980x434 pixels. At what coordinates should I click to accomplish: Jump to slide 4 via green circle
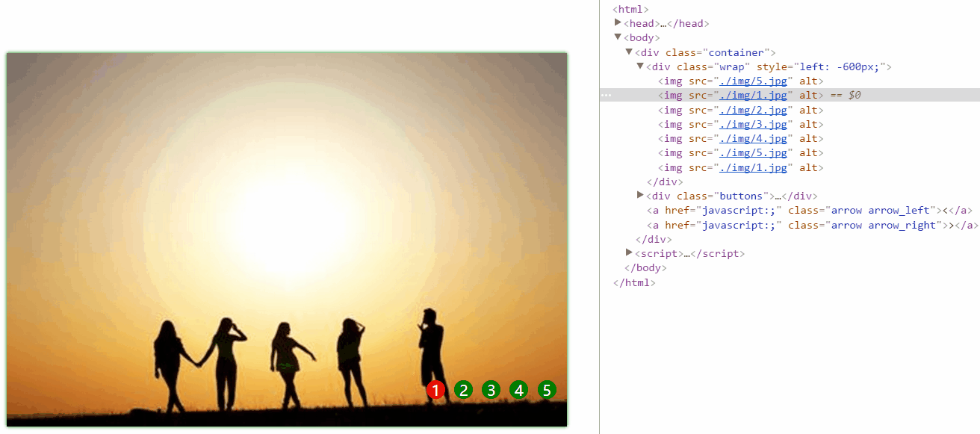[519, 390]
